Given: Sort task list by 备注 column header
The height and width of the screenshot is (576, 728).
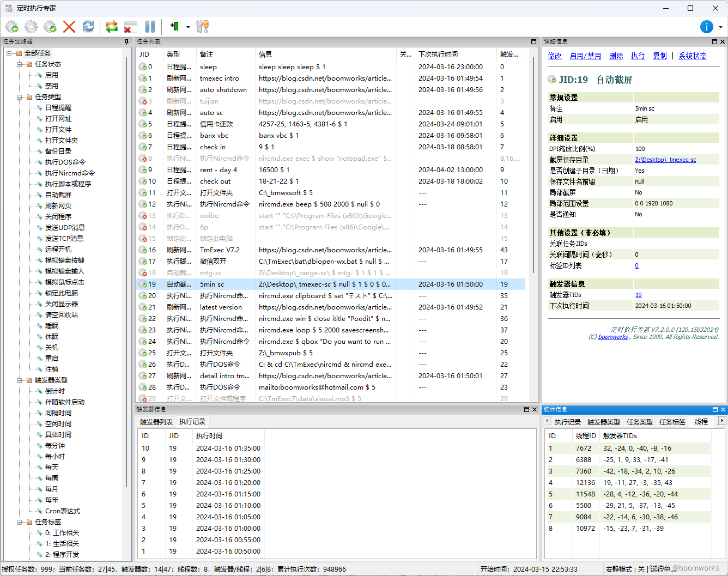Looking at the screenshot, I should coord(226,54).
